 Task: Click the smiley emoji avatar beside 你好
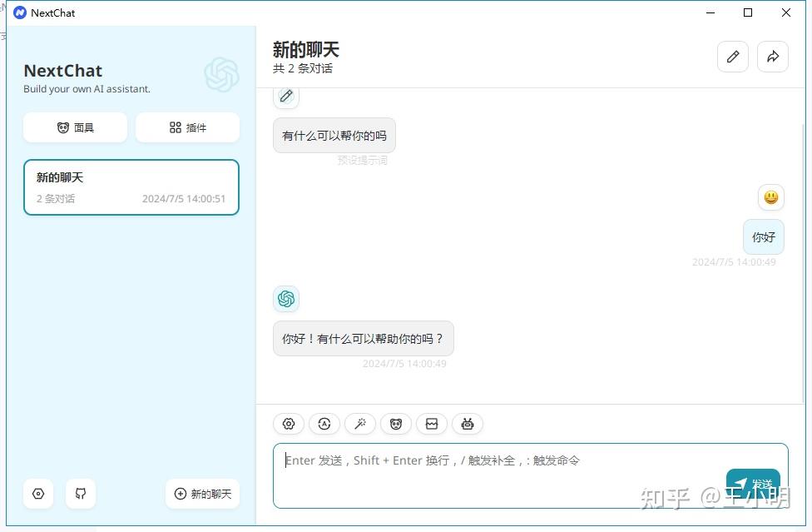click(x=770, y=197)
